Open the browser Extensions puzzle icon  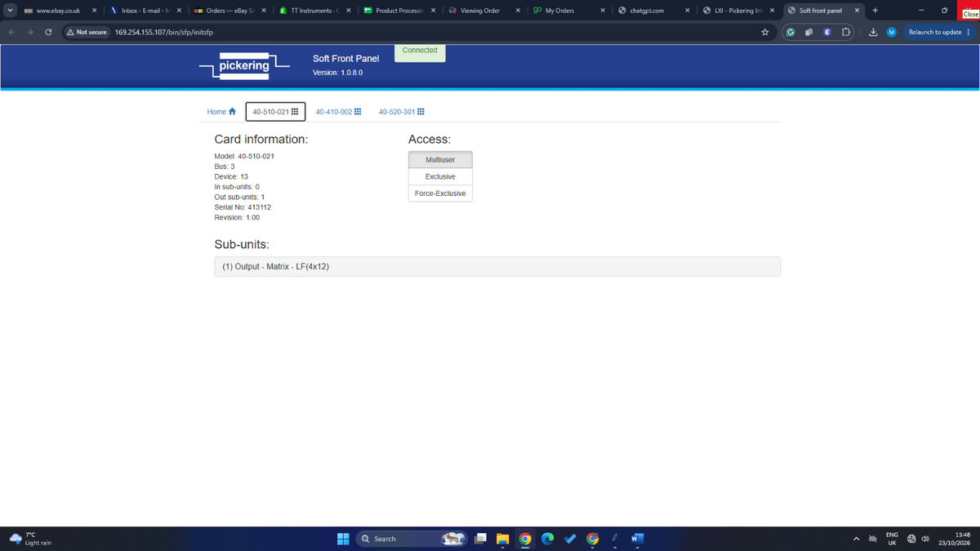coord(847,33)
